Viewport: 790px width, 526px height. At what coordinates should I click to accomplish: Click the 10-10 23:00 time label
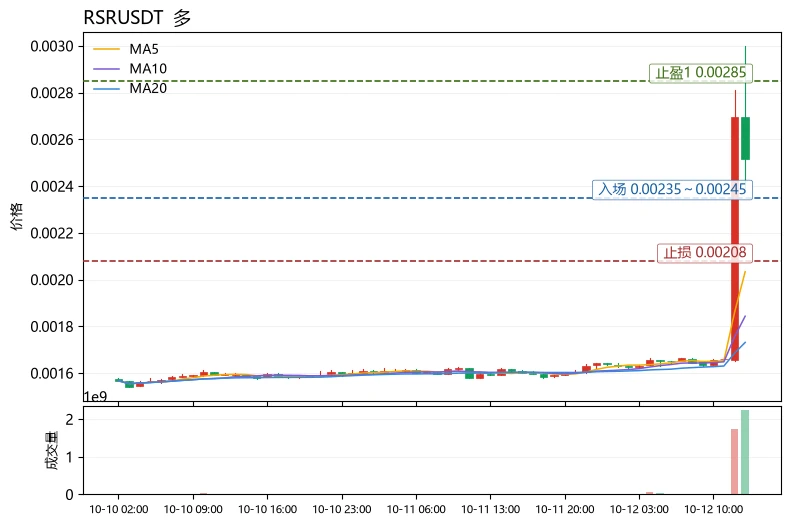[342, 509]
